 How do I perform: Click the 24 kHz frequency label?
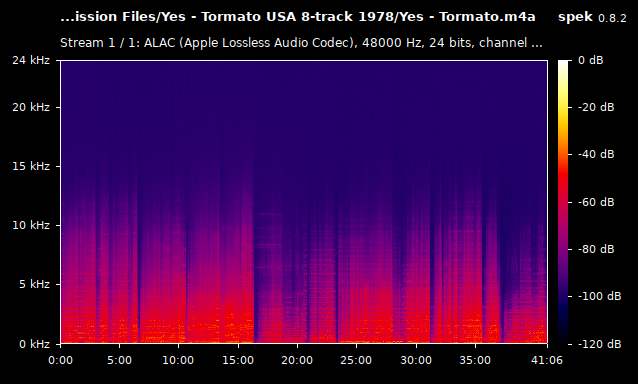tap(31, 60)
